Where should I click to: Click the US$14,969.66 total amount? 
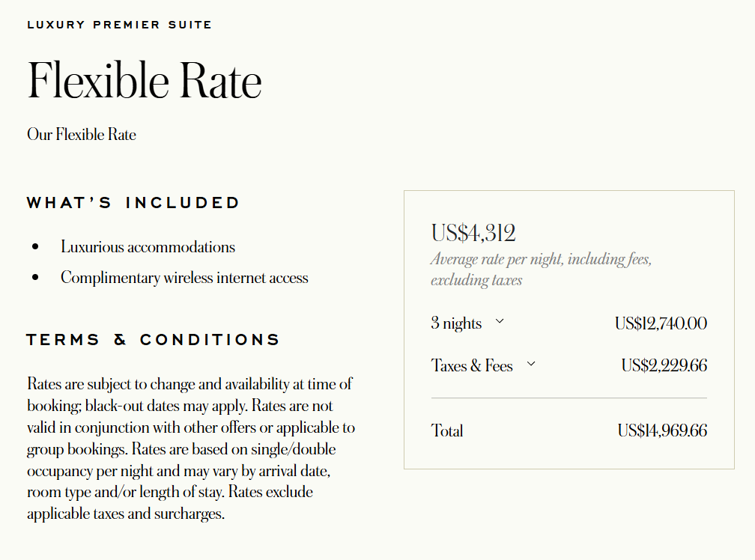(x=662, y=430)
